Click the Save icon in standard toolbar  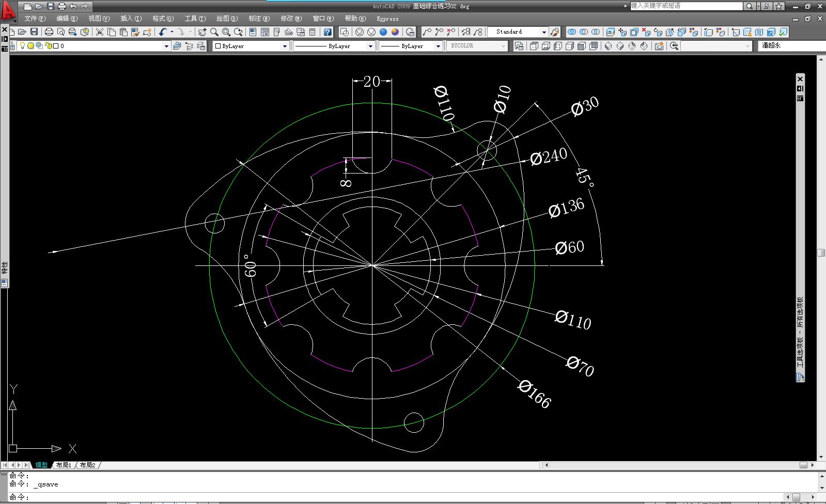click(34, 32)
